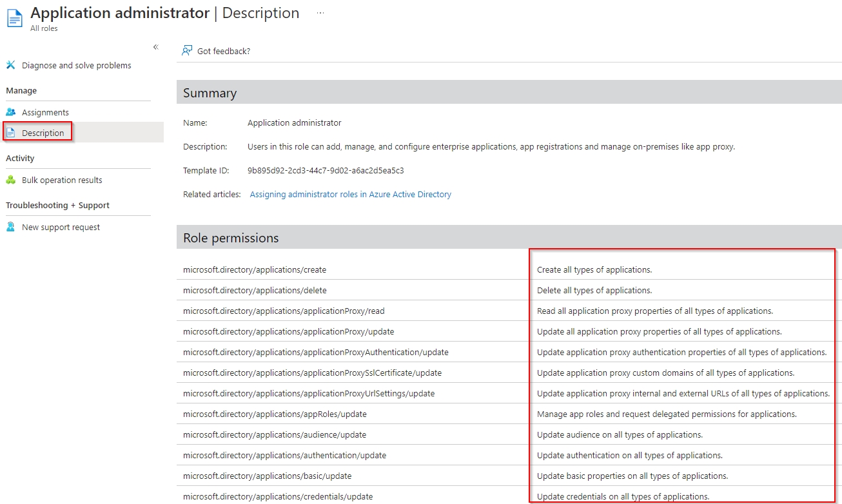The width and height of the screenshot is (842, 504).
Task: Select the Description menu item
Action: coord(43,133)
